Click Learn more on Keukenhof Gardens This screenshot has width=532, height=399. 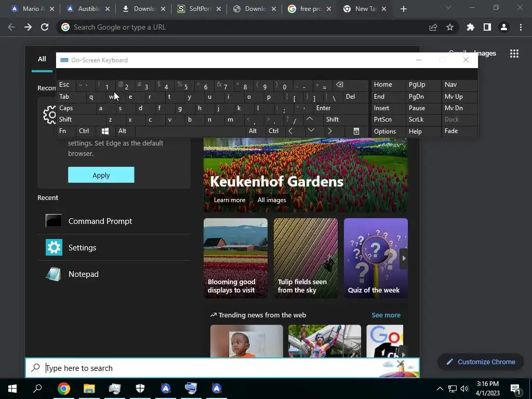click(x=229, y=200)
